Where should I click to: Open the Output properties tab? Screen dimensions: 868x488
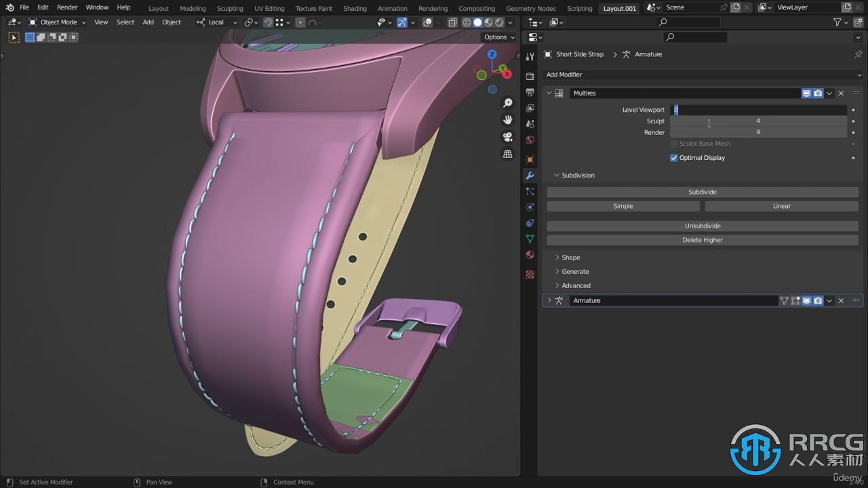point(530,93)
